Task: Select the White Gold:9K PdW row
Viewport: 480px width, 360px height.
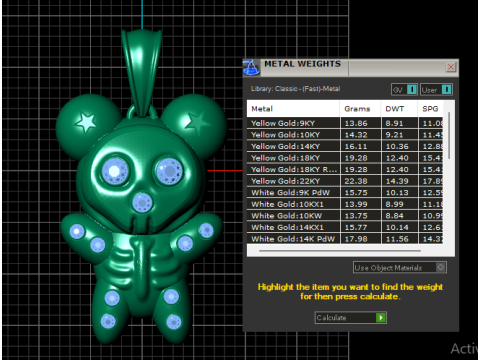Action: tap(345, 192)
